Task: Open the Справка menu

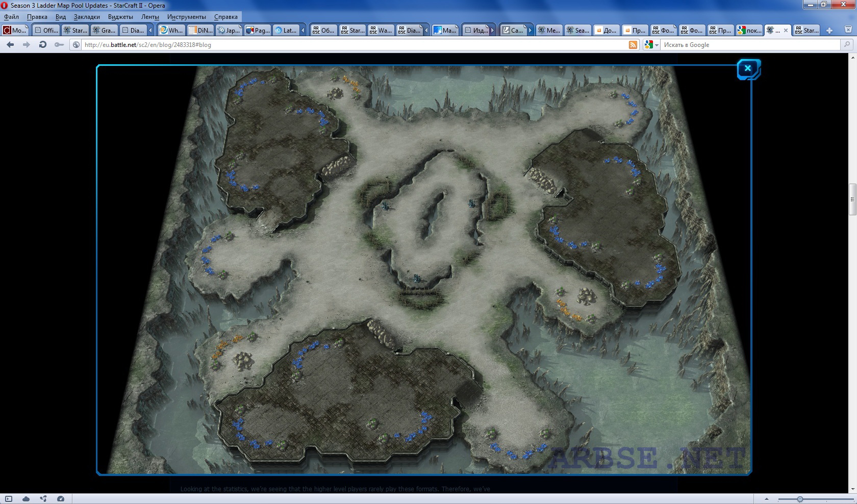Action: pyautogui.click(x=226, y=17)
